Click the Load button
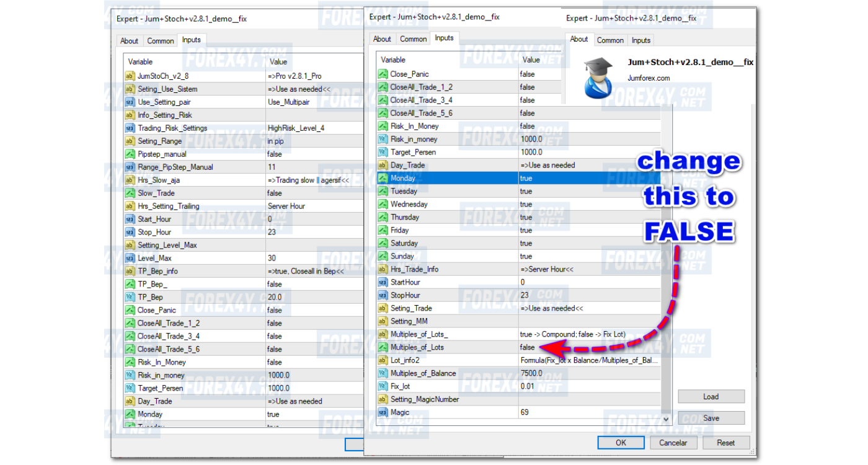The height and width of the screenshot is (465, 868). click(x=711, y=397)
